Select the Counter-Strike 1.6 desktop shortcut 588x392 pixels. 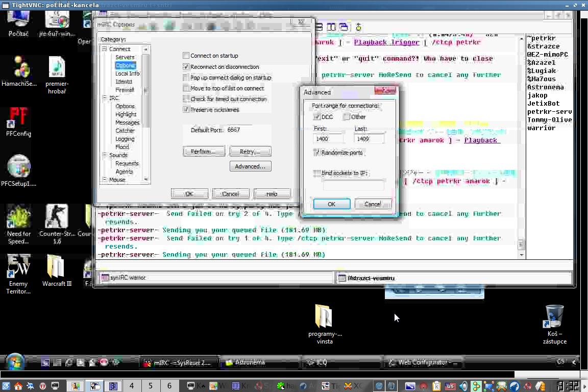pyautogui.click(x=57, y=224)
